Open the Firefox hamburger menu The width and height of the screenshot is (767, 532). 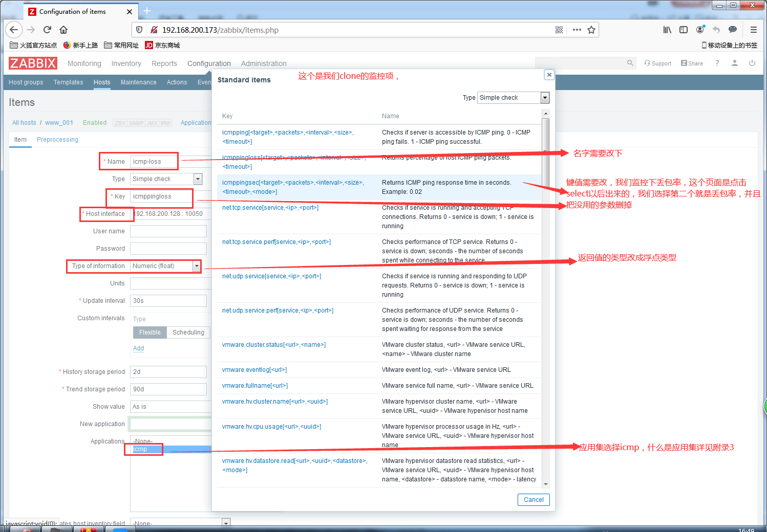tap(754, 30)
